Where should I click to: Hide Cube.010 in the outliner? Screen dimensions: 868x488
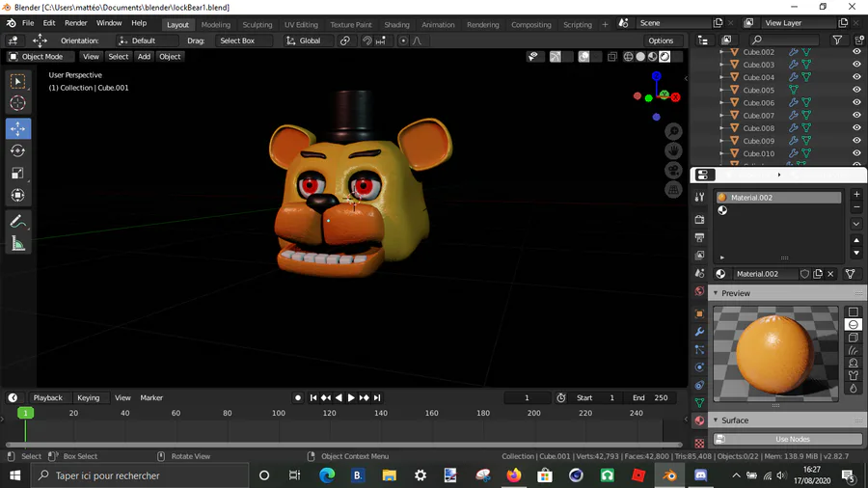tap(856, 153)
